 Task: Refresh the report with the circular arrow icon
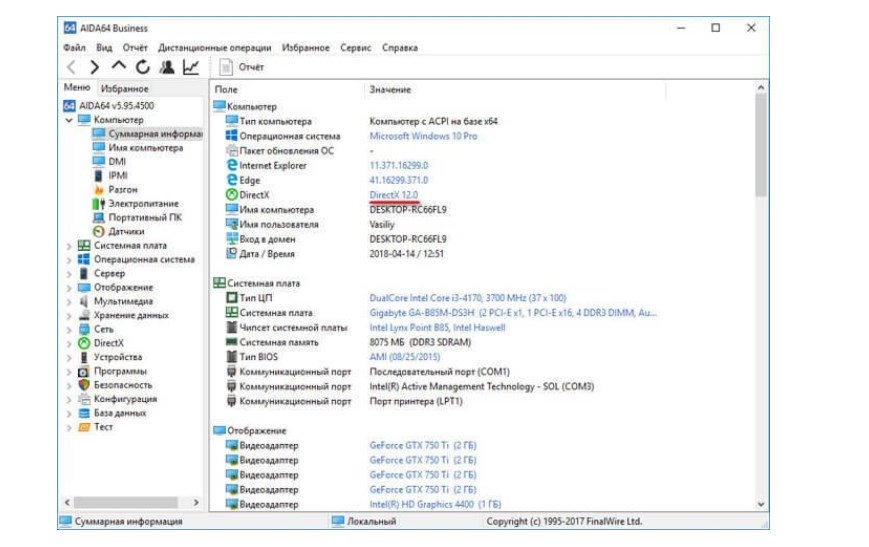pos(143,67)
